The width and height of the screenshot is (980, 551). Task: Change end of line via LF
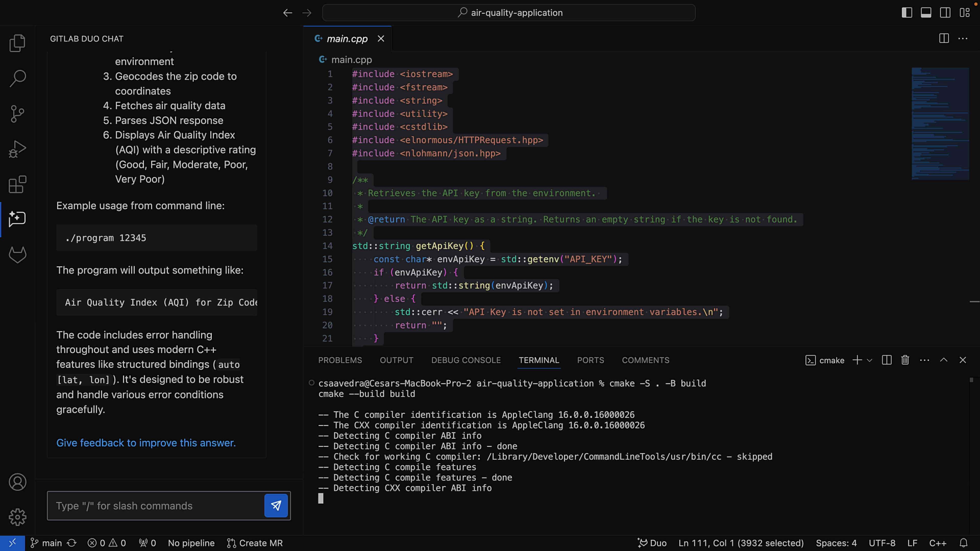click(912, 543)
